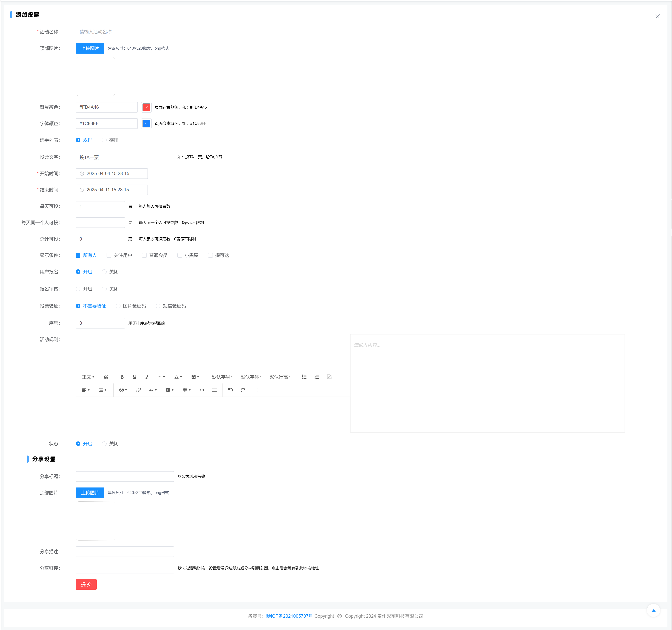Screen dimensions: 672x630
Task: Toggle bold formatting in rules editor
Action: click(122, 377)
